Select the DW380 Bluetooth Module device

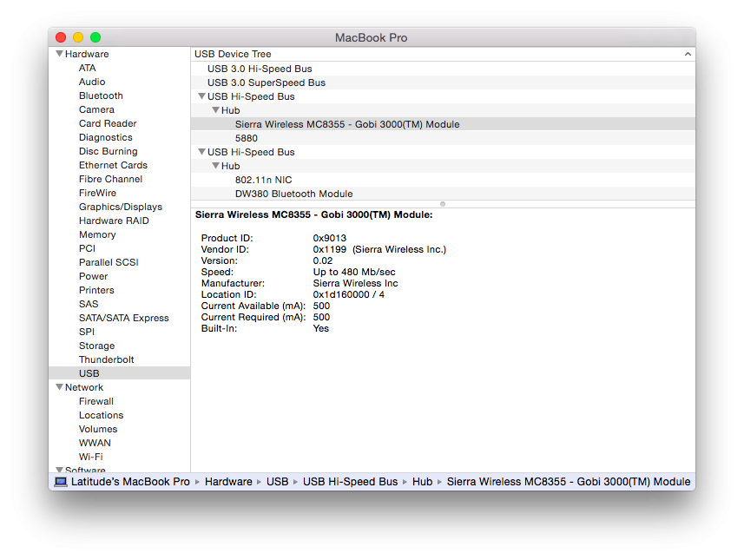(293, 194)
